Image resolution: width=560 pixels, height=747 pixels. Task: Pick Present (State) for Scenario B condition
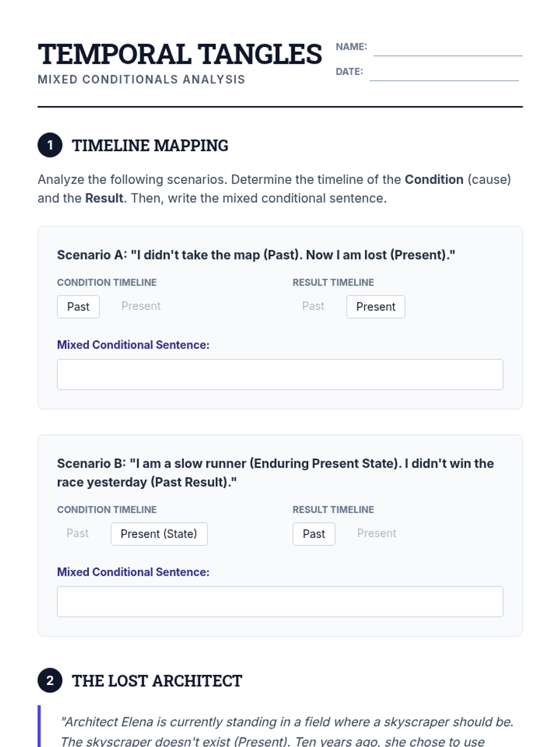(x=159, y=534)
